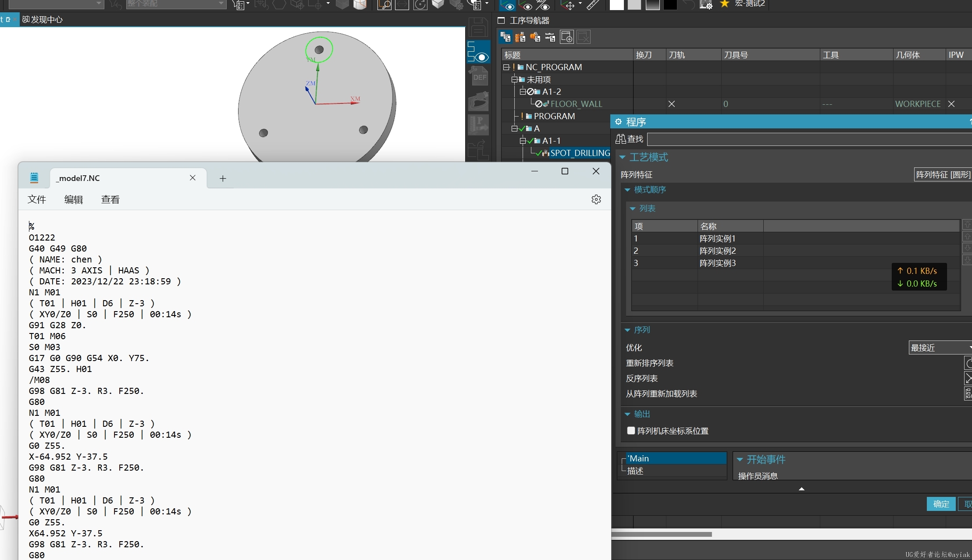Collapse the 工艺模式 section
972x560 pixels.
coord(623,157)
